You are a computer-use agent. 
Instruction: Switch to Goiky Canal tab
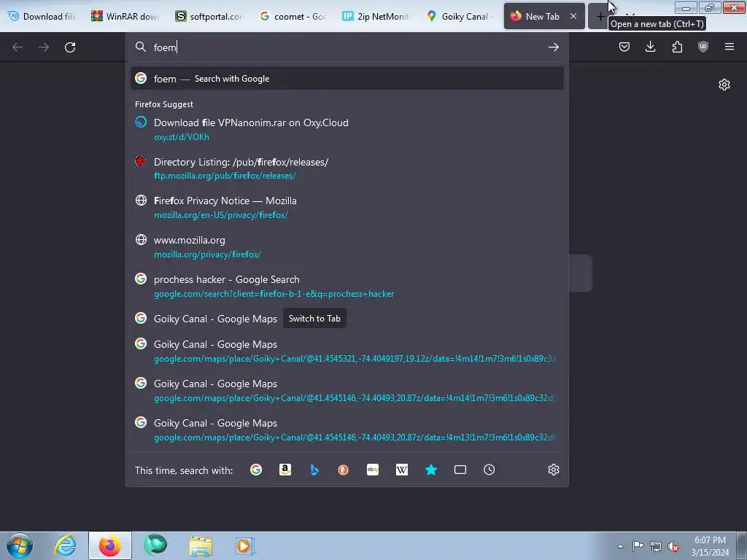pos(460,16)
